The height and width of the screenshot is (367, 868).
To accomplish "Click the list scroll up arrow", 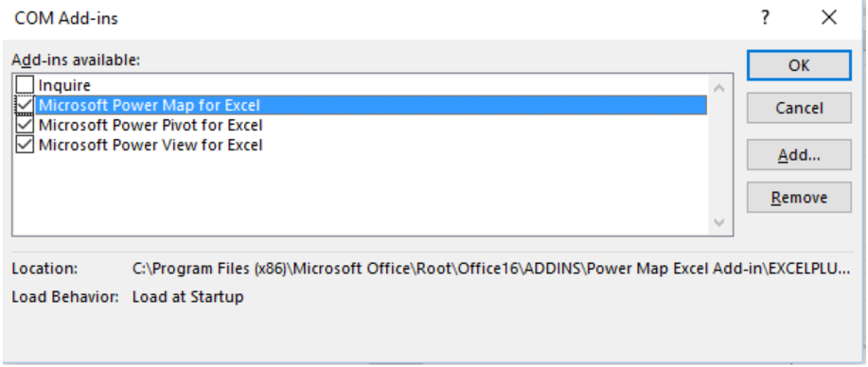I will pyautogui.click(x=719, y=87).
